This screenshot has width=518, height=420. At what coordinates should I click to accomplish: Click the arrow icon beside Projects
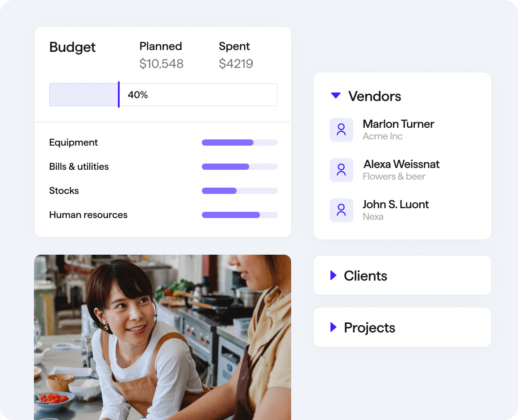tap(332, 327)
